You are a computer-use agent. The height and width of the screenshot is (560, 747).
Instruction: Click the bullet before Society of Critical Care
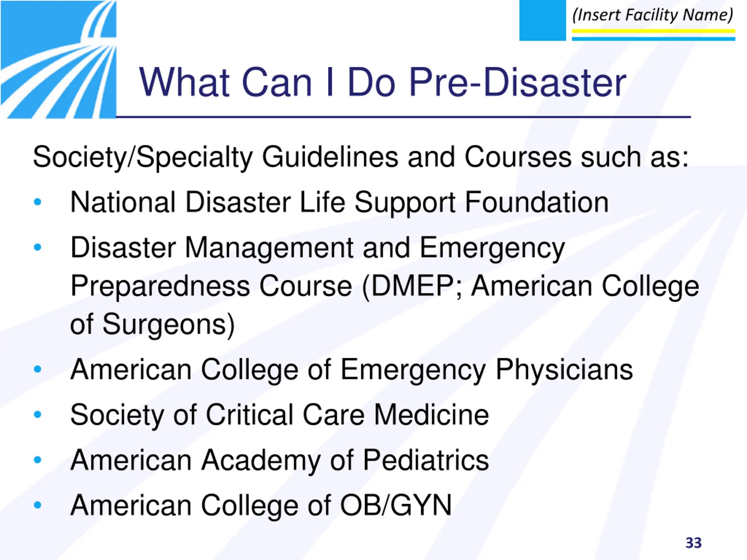(x=37, y=414)
